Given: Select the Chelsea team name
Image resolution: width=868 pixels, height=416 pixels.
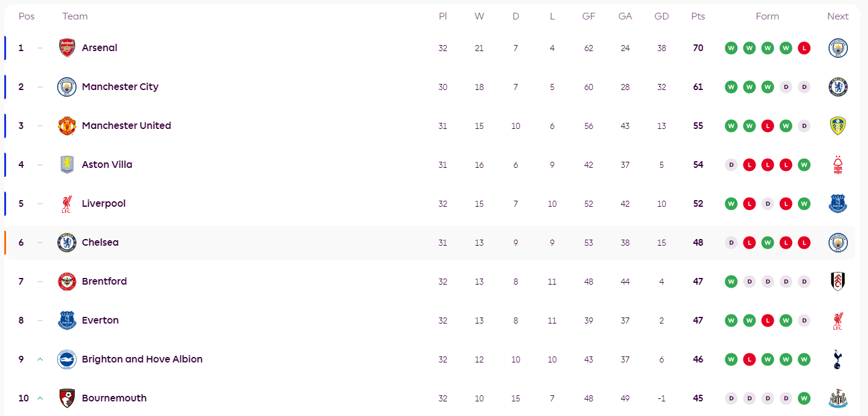Looking at the screenshot, I should [x=100, y=243].
